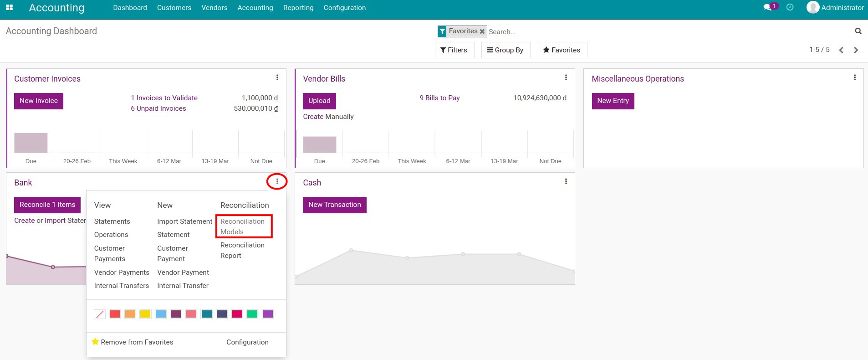Pick the yellow color swatch
868x360 pixels.
[145, 314]
